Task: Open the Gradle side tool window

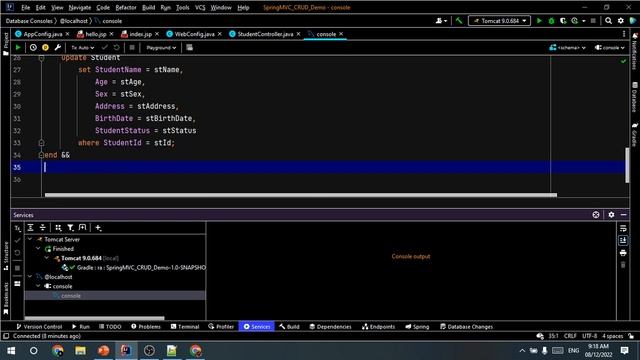Action: click(635, 134)
